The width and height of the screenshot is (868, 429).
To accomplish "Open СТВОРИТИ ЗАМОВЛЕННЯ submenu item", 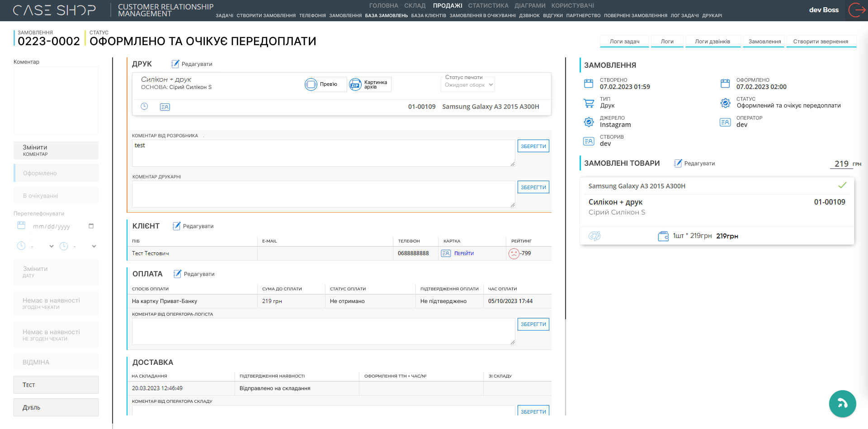I will coord(266,15).
